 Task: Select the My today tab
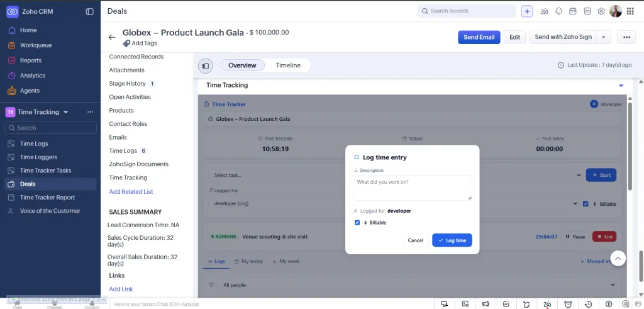tap(248, 261)
